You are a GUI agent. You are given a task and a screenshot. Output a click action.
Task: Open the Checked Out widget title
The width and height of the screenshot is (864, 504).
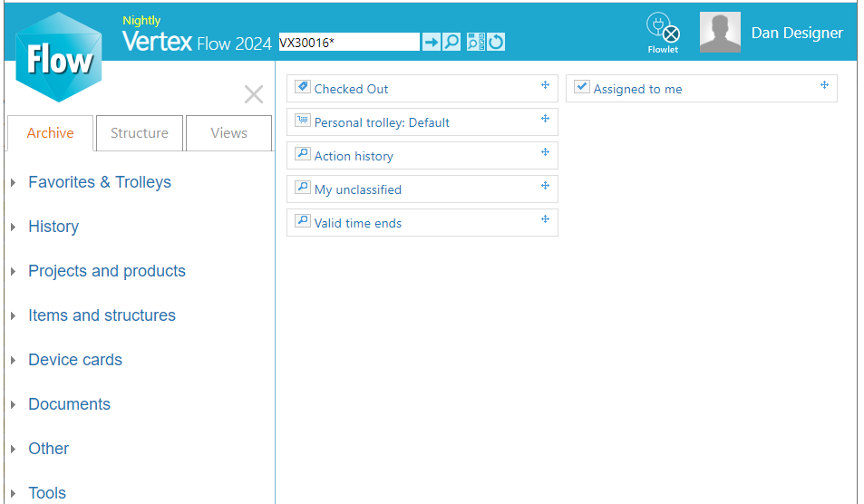[x=351, y=89]
